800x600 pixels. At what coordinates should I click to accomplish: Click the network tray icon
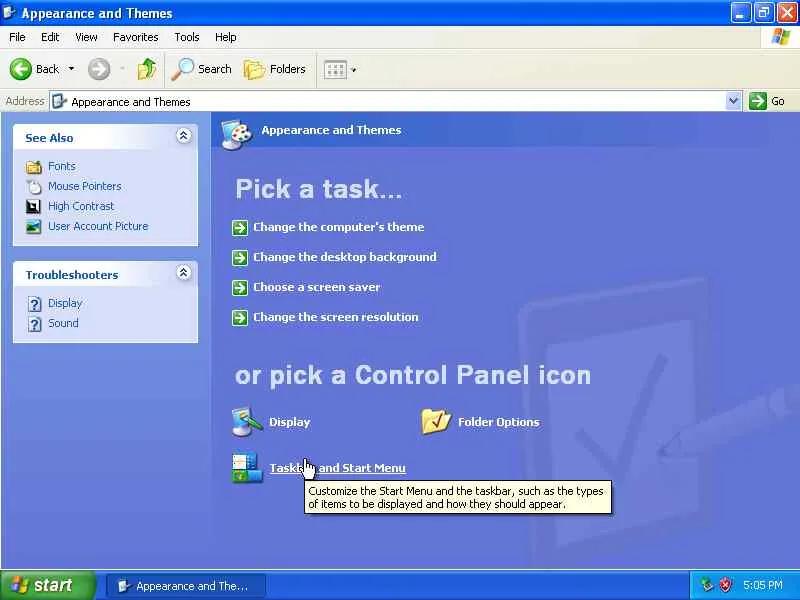(707, 585)
